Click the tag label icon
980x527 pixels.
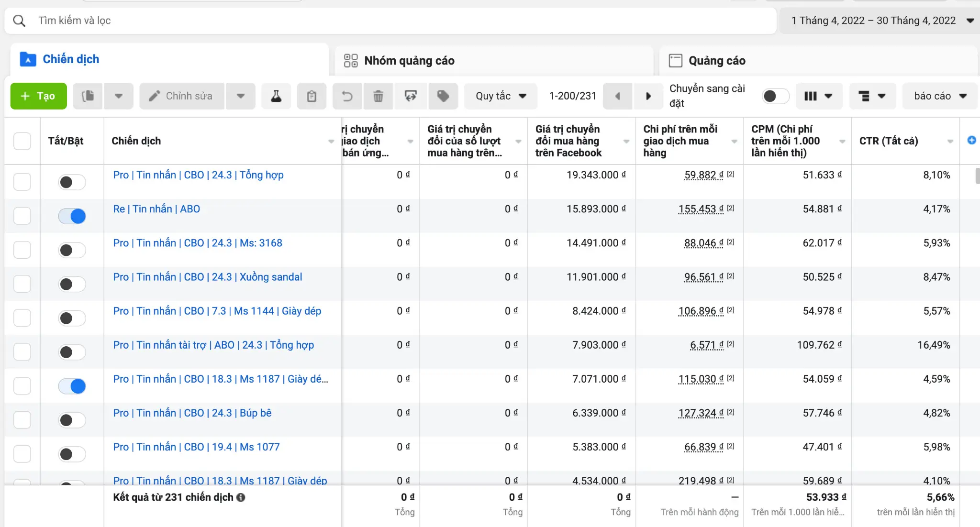click(x=443, y=96)
